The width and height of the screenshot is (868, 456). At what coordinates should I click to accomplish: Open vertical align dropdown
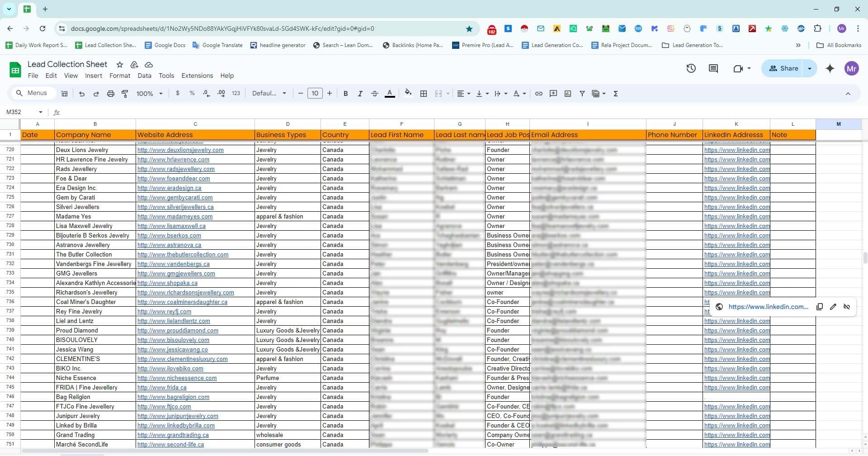482,94
